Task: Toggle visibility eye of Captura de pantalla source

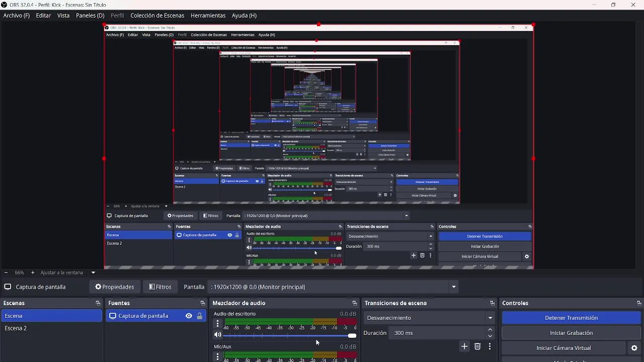Action: click(x=189, y=316)
